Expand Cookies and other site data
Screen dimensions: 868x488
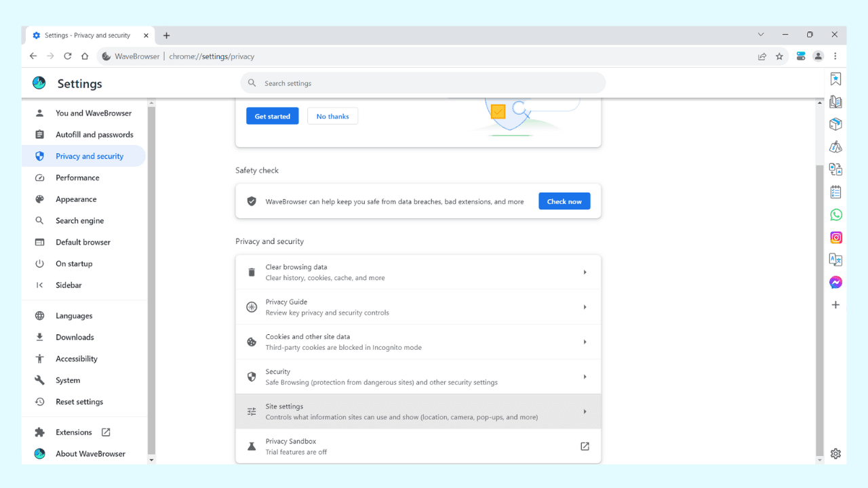pos(418,342)
